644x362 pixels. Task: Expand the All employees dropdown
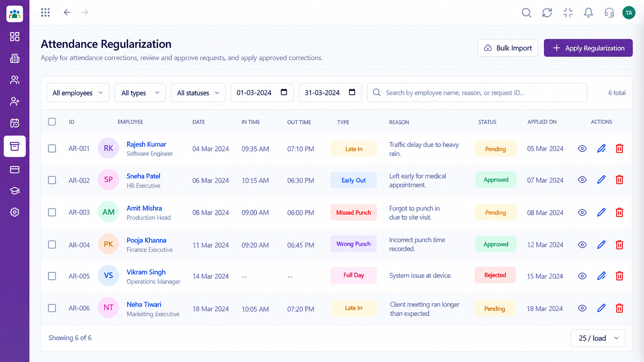(78, 93)
